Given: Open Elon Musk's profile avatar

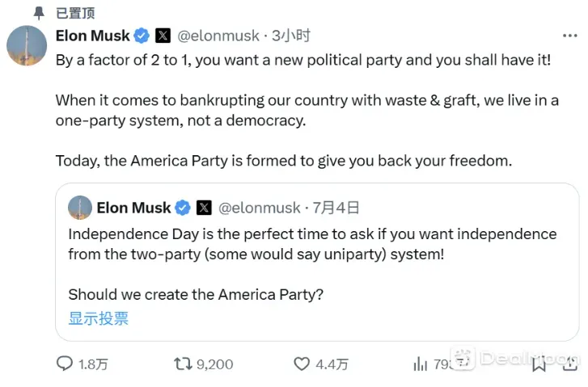Looking at the screenshot, I should 27,45.
